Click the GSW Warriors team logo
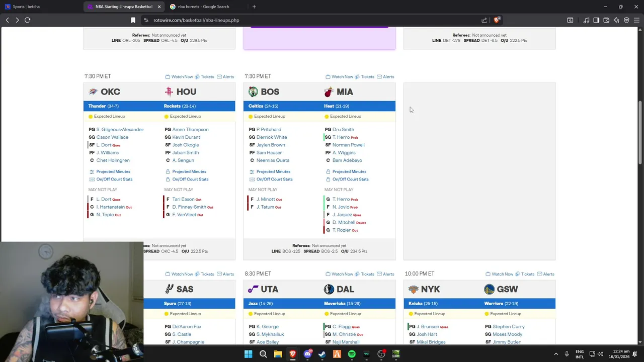 coord(489,289)
